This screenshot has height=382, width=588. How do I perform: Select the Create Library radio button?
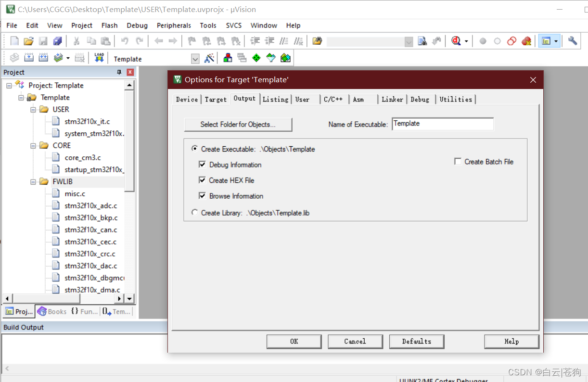[194, 212]
